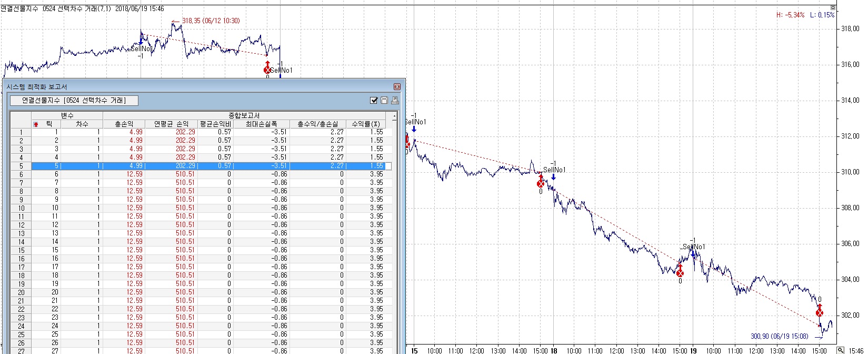This screenshot has width=868, height=354.
Task: Click the red sort arrow in 틱 column
Action: click(x=36, y=124)
